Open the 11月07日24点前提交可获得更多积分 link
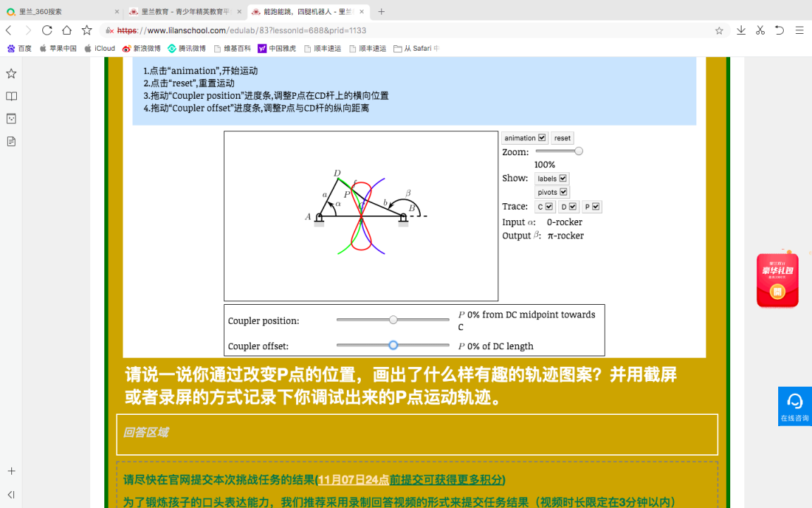This screenshot has width=812, height=508. point(411,480)
